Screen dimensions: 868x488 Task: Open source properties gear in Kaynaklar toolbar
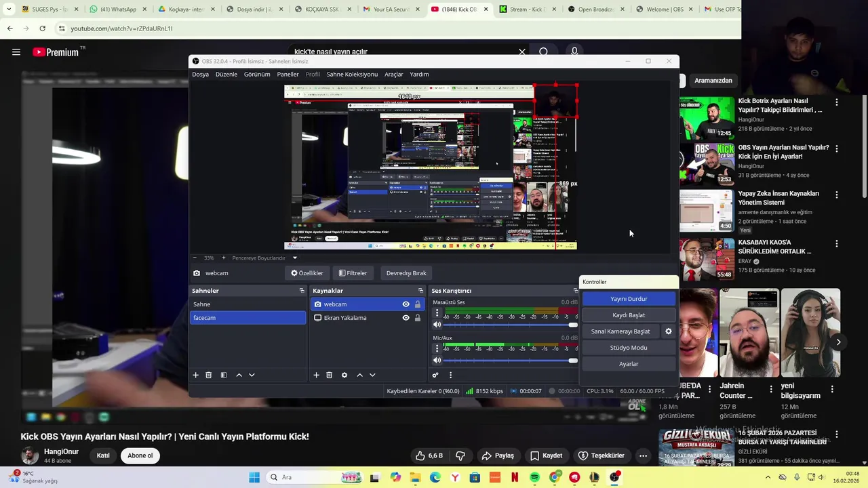(x=344, y=375)
